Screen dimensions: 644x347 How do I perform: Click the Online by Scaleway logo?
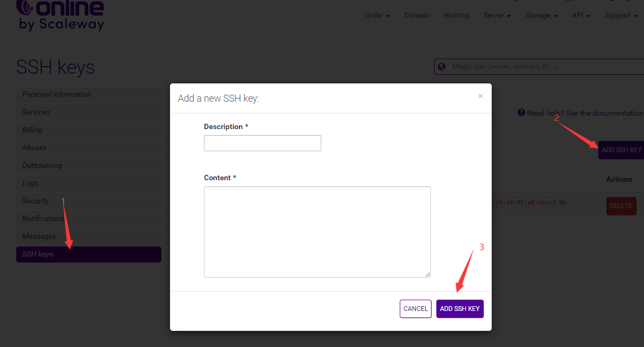[x=60, y=15]
